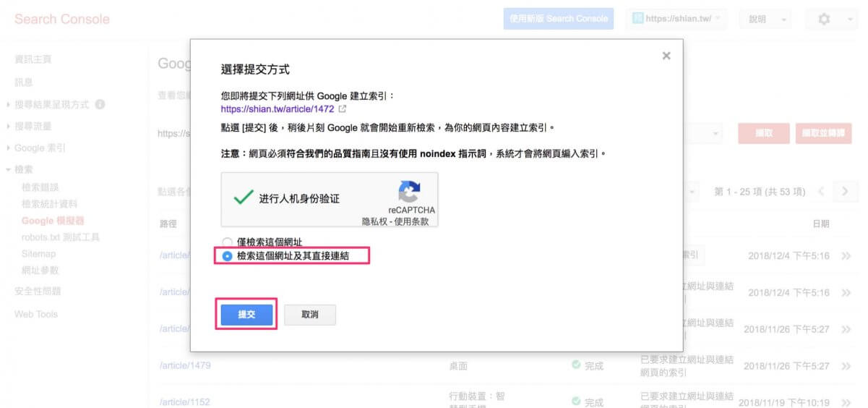Click the info icon beside 搜尋結果呈現方式
Screen dimensions: 868x408
point(100,104)
